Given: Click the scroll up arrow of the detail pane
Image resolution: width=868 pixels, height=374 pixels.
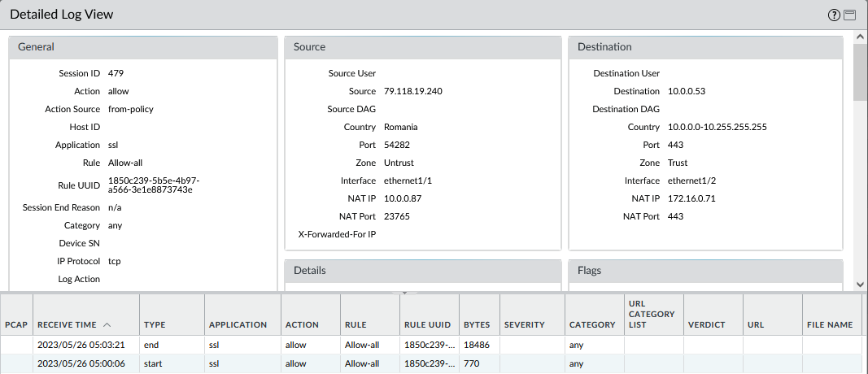Looking at the screenshot, I should [x=860, y=37].
